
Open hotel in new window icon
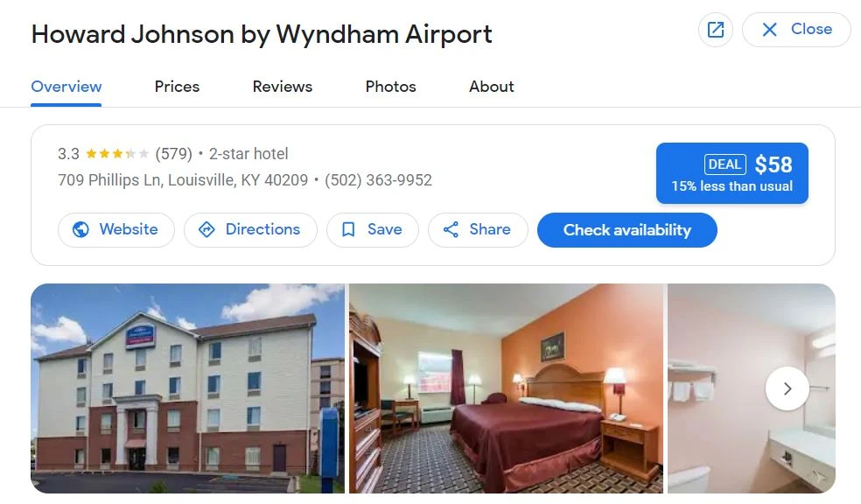(x=716, y=30)
